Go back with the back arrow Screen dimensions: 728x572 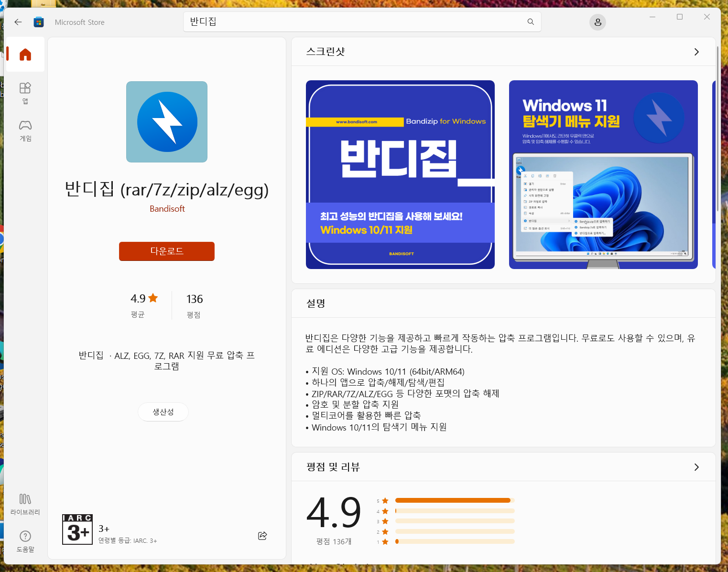[x=18, y=22]
